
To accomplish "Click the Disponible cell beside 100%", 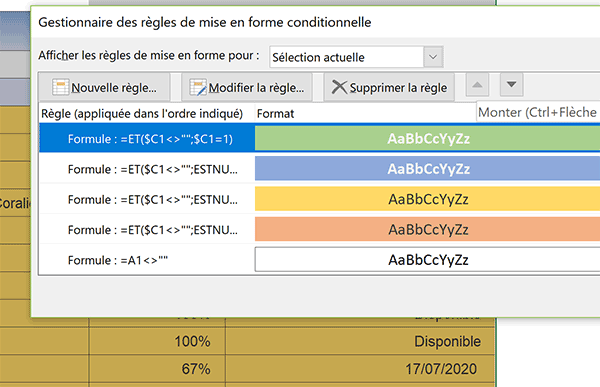I will coord(360,341).
